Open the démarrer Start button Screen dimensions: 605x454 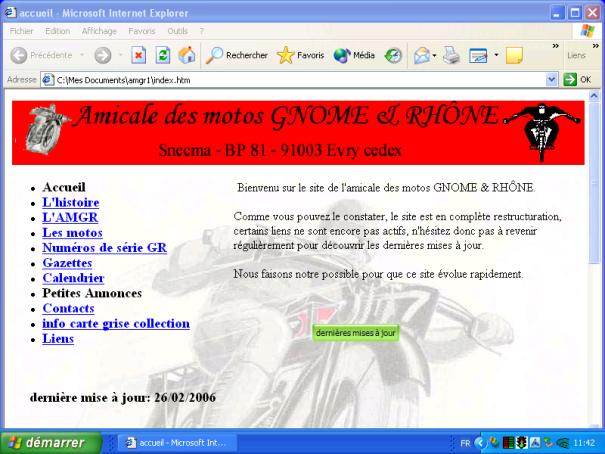pyautogui.click(x=51, y=442)
